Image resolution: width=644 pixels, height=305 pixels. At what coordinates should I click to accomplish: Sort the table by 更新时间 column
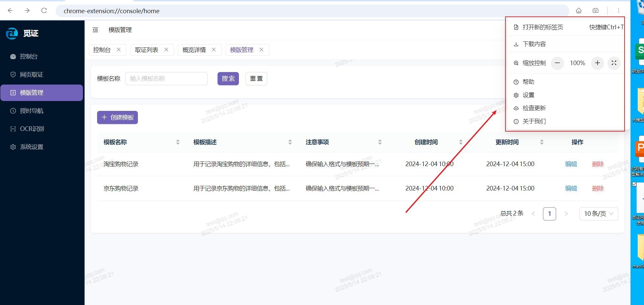click(x=542, y=142)
